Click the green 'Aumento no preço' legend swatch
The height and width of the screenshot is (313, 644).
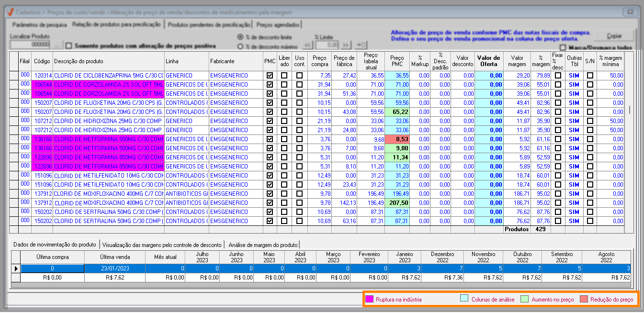524,300
